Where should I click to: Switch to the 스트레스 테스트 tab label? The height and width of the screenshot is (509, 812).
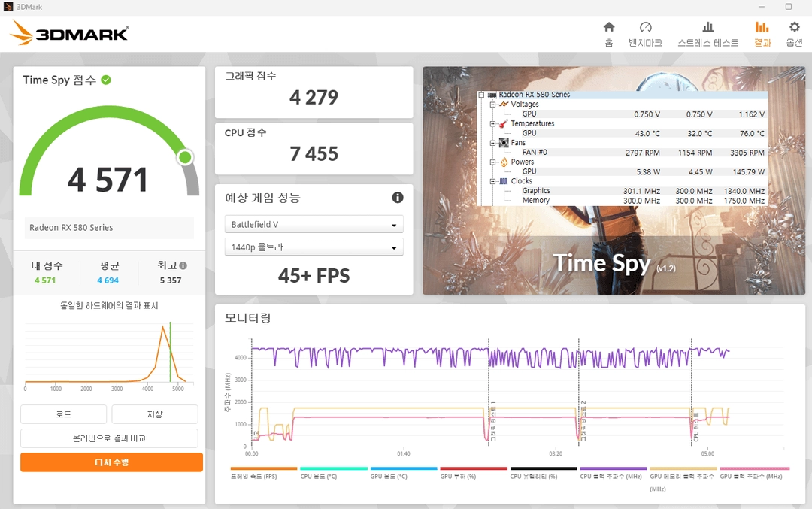click(x=708, y=42)
